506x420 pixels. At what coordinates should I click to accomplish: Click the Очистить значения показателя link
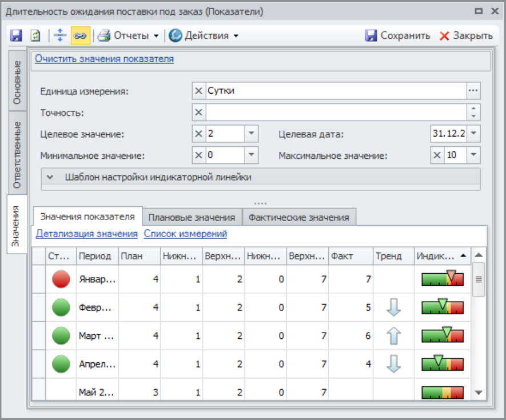tap(104, 59)
